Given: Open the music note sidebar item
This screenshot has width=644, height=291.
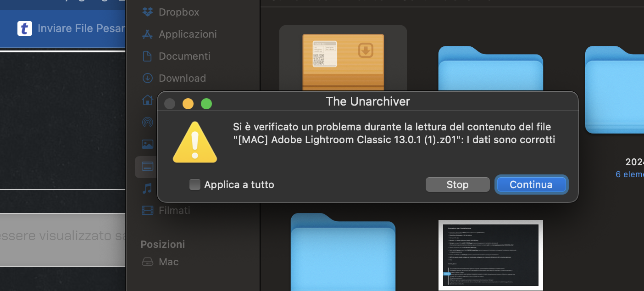Looking at the screenshot, I should point(147,188).
